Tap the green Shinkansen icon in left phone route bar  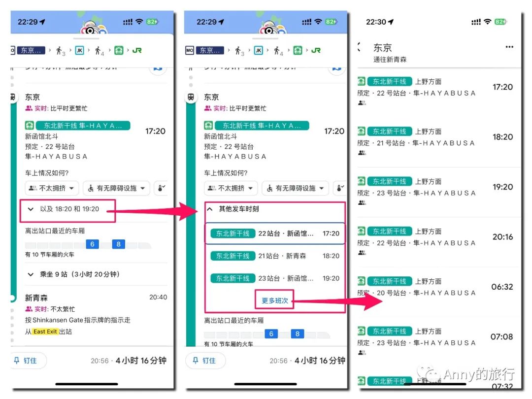tap(119, 51)
